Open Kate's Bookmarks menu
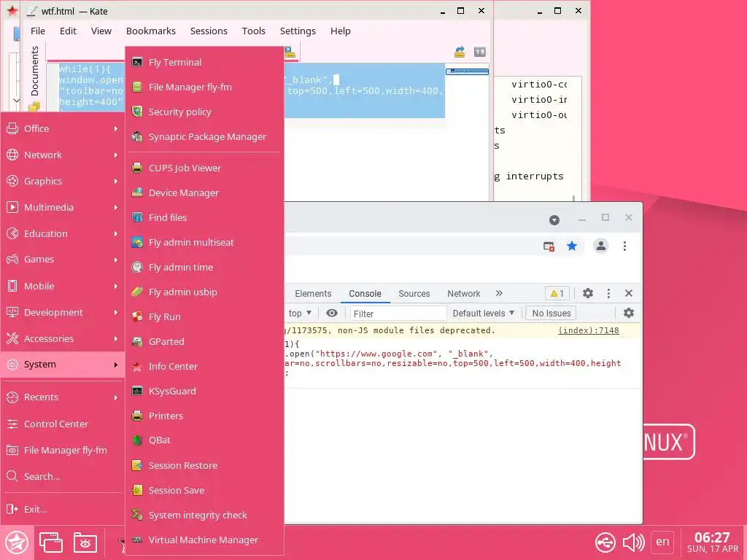 tap(150, 31)
